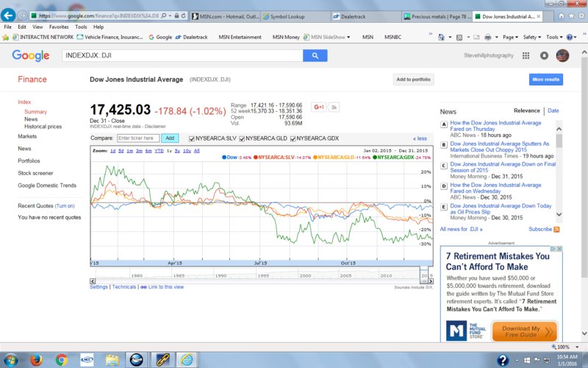Switch to the Symbol Lookup tab
The width and height of the screenshot is (588, 368).
295,16
